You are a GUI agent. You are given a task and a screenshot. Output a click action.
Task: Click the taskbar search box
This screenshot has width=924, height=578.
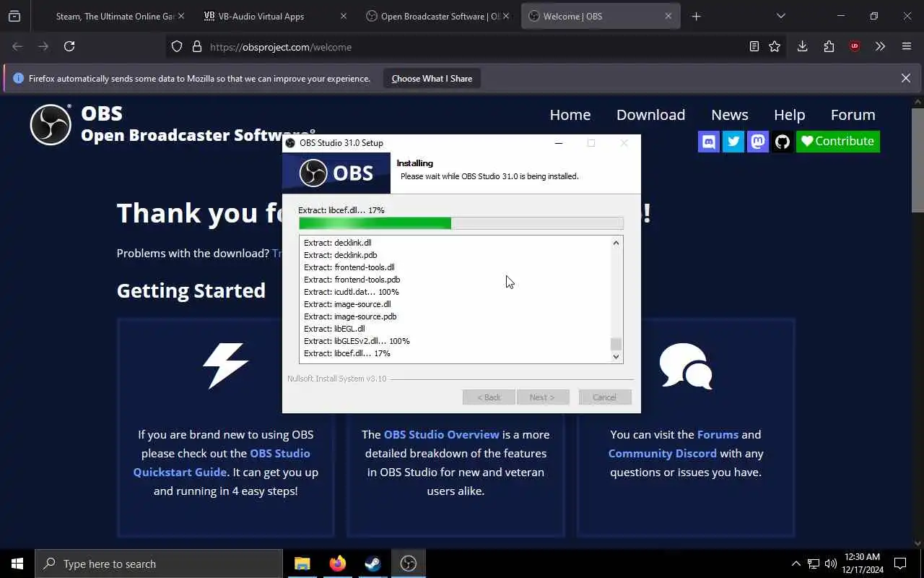(159, 564)
